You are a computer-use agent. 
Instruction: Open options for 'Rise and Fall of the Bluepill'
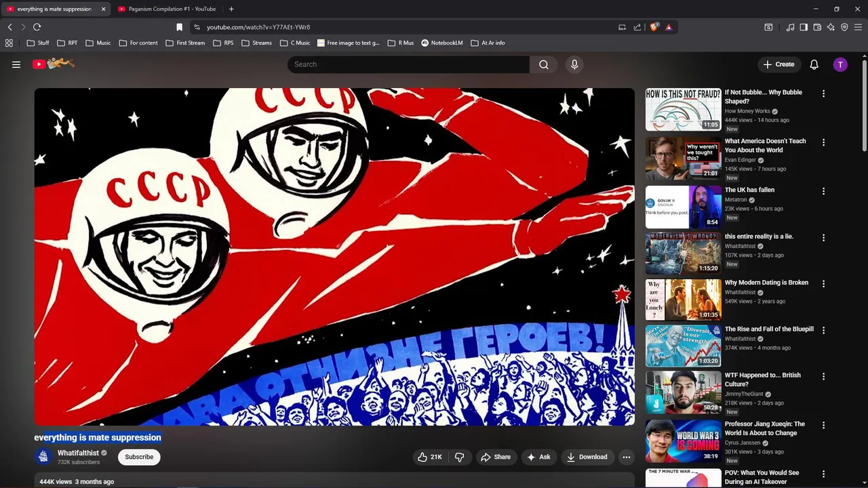(823, 330)
